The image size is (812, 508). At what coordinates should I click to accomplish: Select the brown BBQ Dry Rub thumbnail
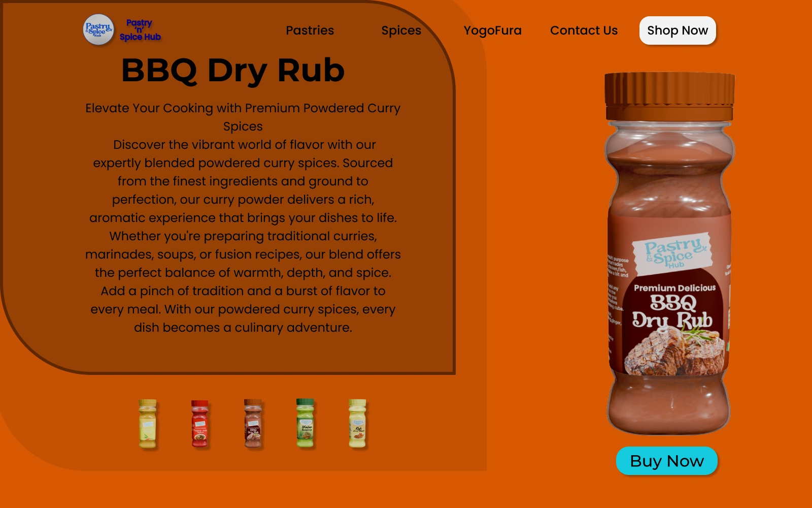point(253,424)
